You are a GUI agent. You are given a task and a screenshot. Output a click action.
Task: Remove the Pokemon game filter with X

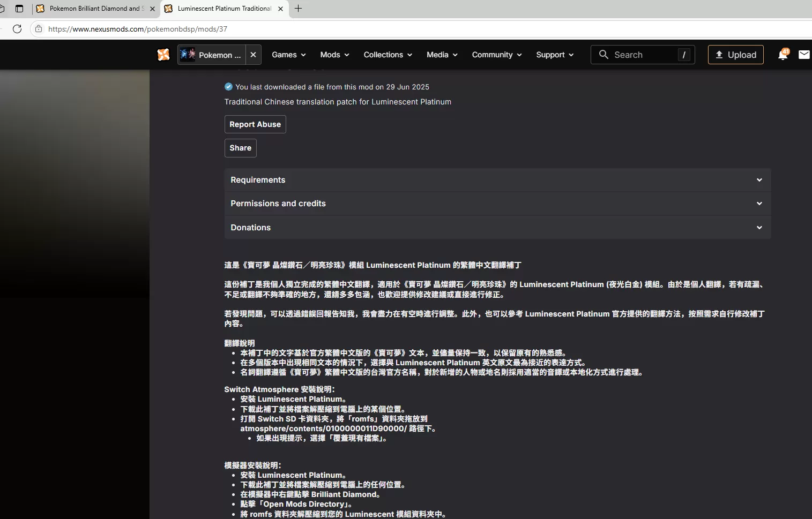pyautogui.click(x=254, y=55)
